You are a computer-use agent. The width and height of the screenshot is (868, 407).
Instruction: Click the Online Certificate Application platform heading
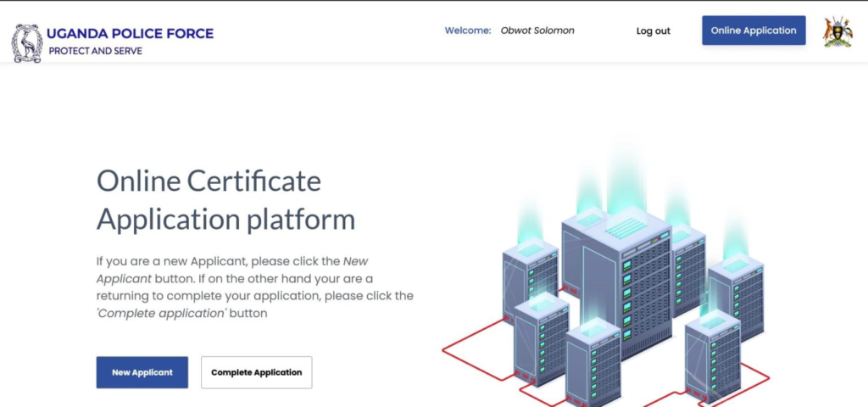click(x=225, y=200)
